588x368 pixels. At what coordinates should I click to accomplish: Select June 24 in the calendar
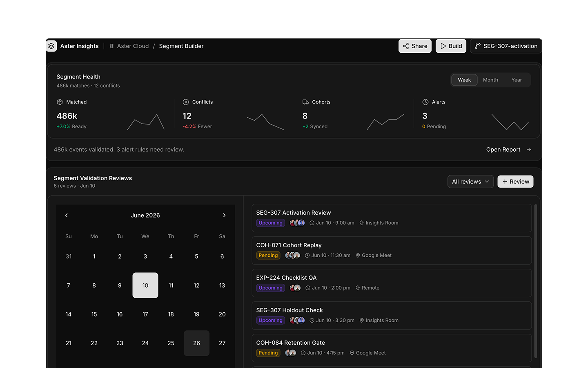point(145,343)
